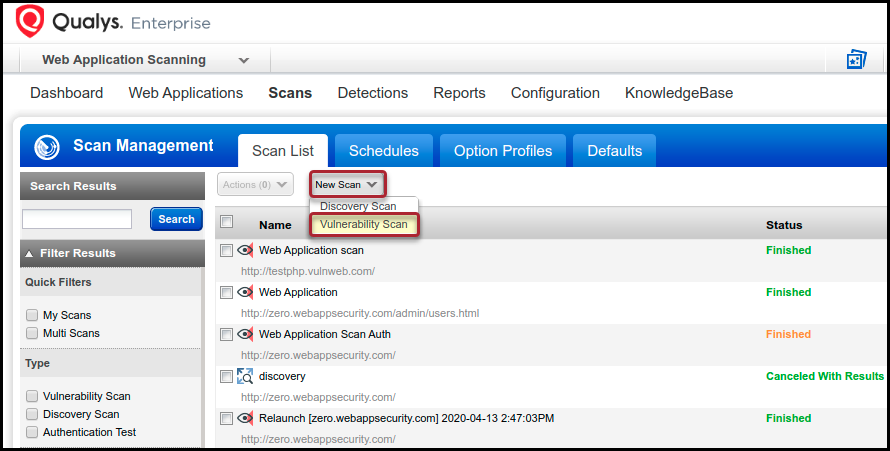Screen dimensions: 890x451
Task: Switch to the Defaults tab
Action: click(x=615, y=151)
